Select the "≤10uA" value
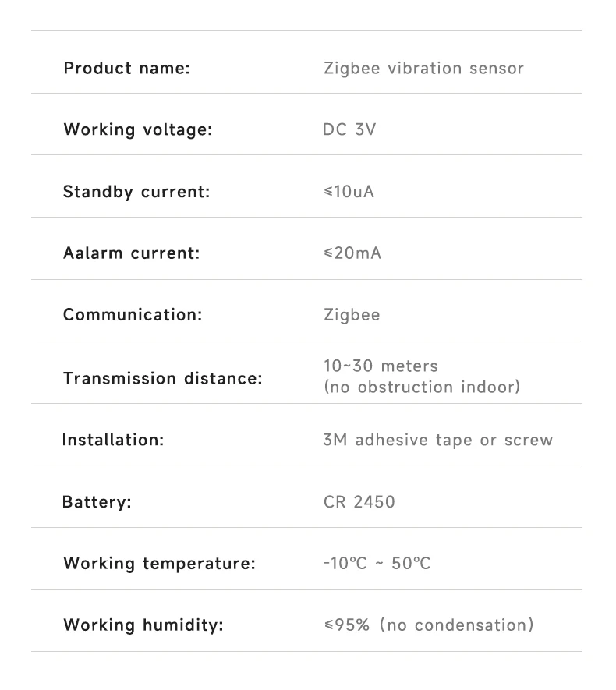616x690 pixels. 349,192
